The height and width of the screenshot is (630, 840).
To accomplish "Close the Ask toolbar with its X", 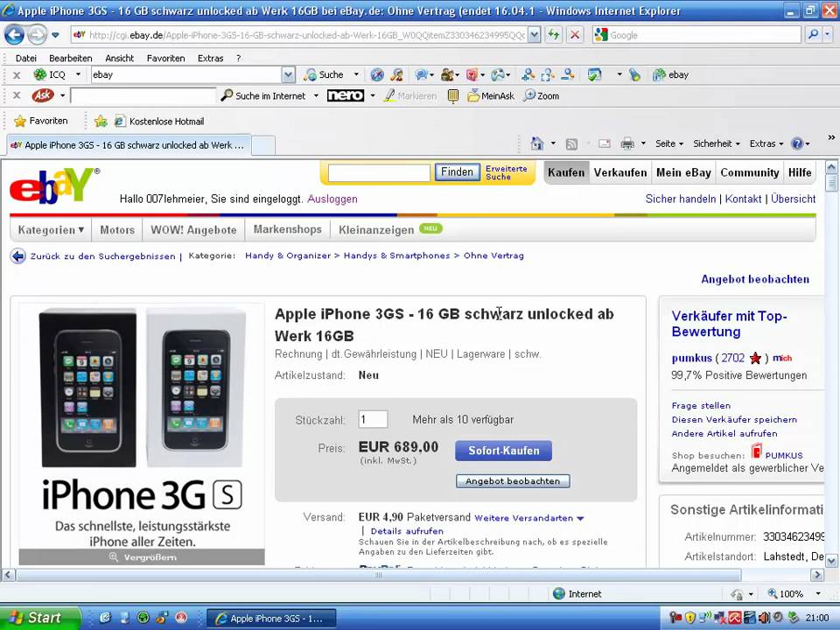I will pos(17,96).
